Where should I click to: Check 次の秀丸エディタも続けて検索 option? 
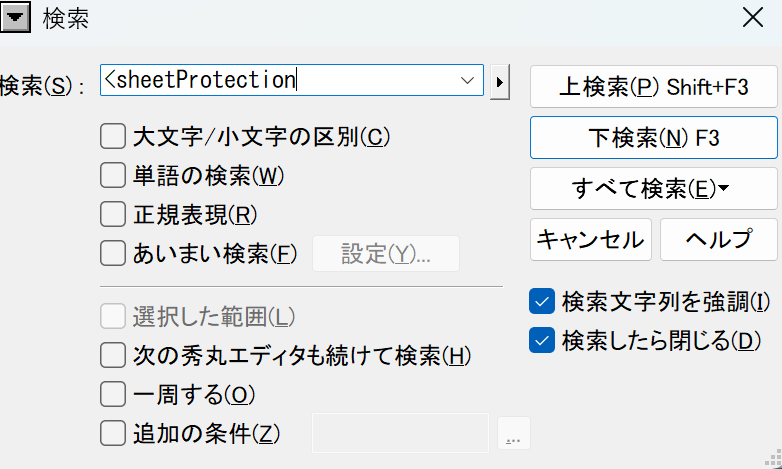click(x=113, y=355)
